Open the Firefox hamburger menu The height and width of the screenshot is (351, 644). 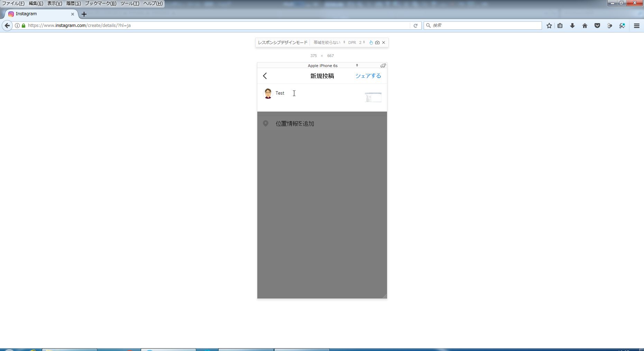[637, 26]
